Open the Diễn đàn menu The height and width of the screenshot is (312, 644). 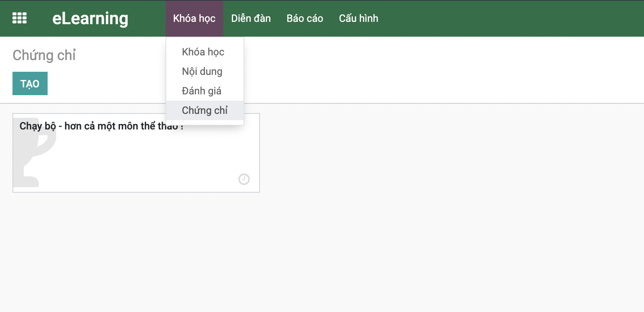tap(251, 18)
